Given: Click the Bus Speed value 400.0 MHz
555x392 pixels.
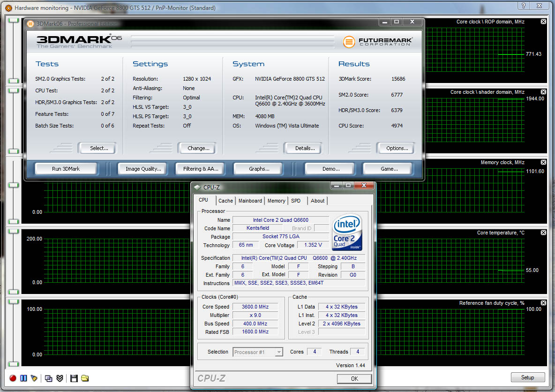Looking at the screenshot, I should coord(255,324).
